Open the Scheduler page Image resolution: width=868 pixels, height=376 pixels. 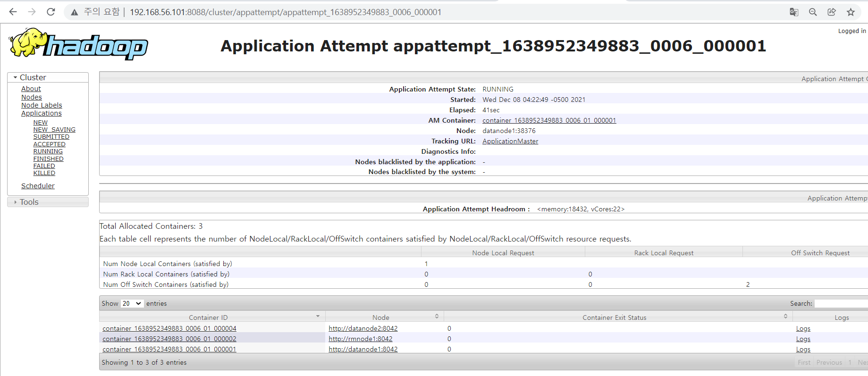38,186
